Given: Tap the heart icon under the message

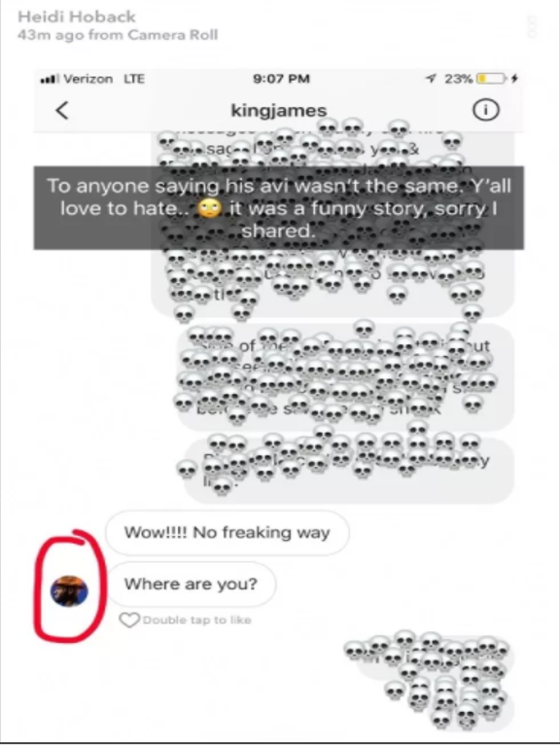Looking at the screenshot, I should pyautogui.click(x=129, y=621).
